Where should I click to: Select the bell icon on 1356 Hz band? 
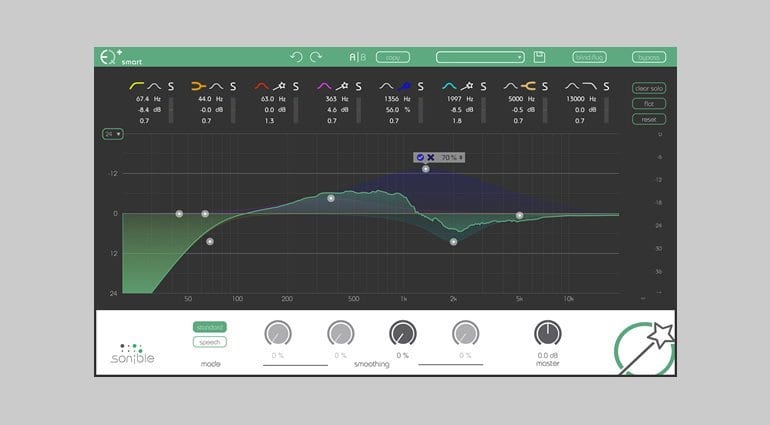(386, 86)
